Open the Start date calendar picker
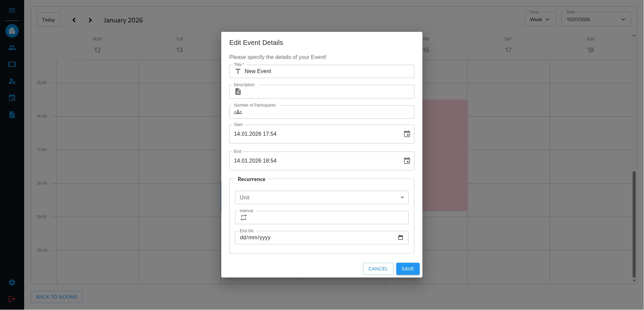Screen dimensions: 644x310 pyautogui.click(x=407, y=134)
